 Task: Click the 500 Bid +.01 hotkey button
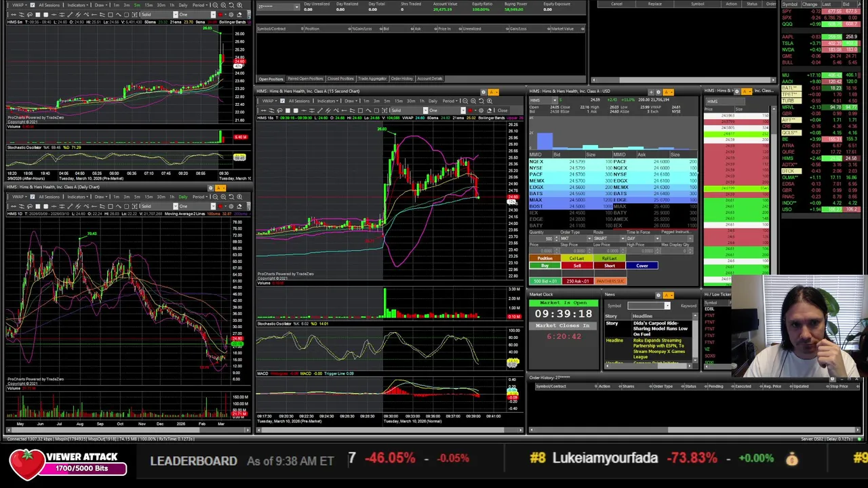point(545,281)
